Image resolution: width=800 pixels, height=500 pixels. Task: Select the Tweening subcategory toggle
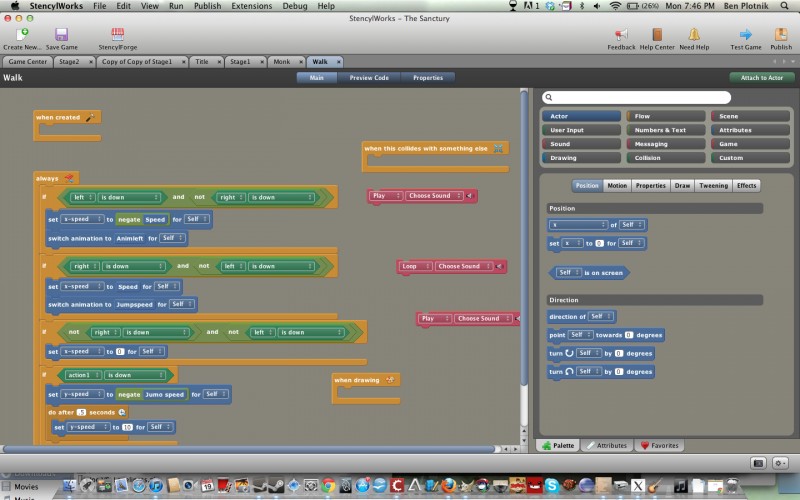pyautogui.click(x=713, y=186)
